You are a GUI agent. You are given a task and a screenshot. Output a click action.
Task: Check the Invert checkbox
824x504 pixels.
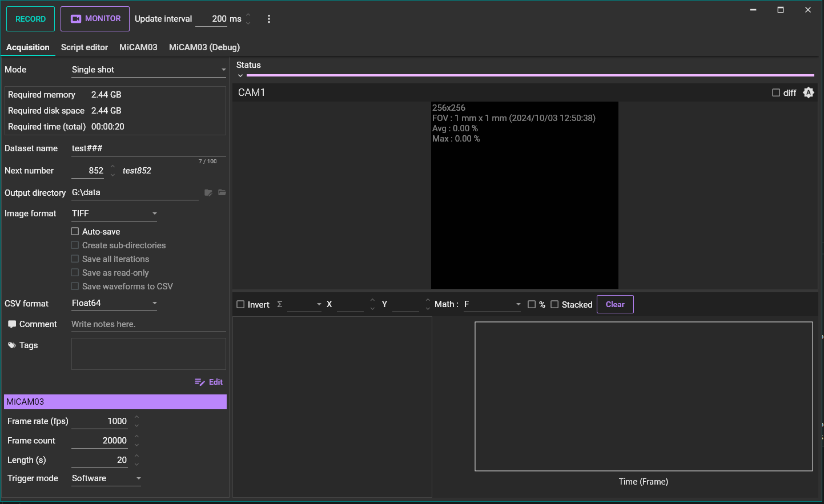(x=240, y=304)
